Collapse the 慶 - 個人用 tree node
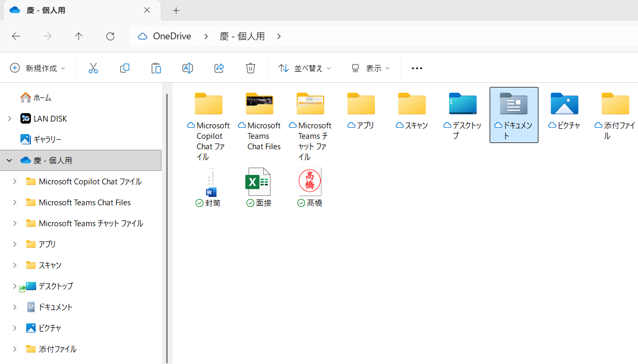The image size is (638, 364). tap(9, 160)
